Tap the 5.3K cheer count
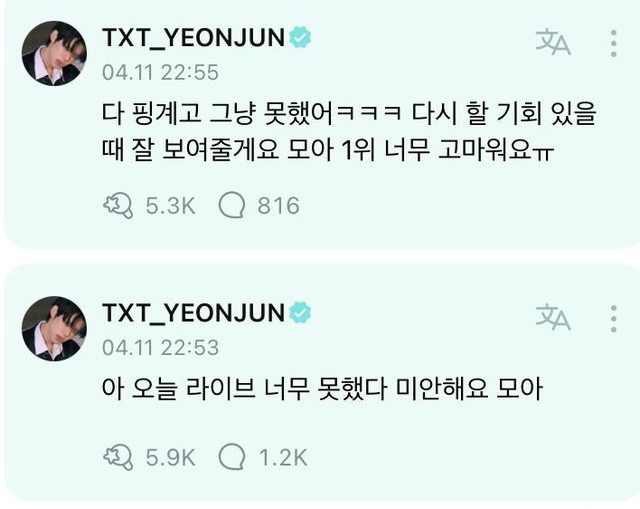The image size is (640, 509). coord(171,205)
